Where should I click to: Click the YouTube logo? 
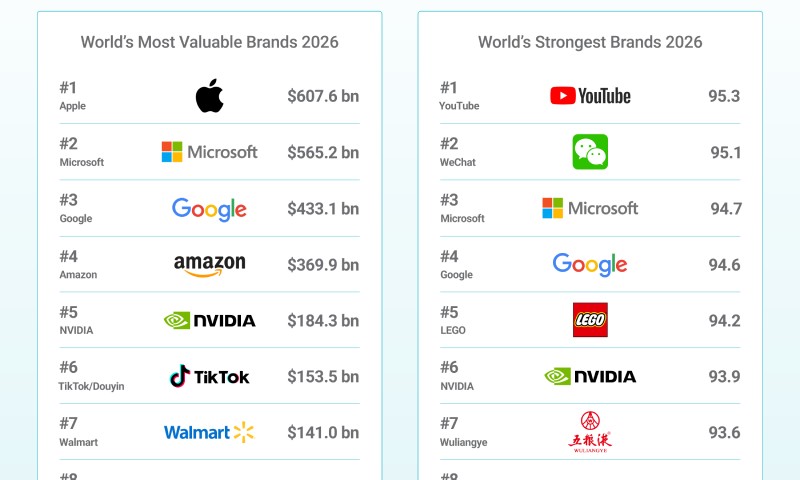(x=590, y=96)
